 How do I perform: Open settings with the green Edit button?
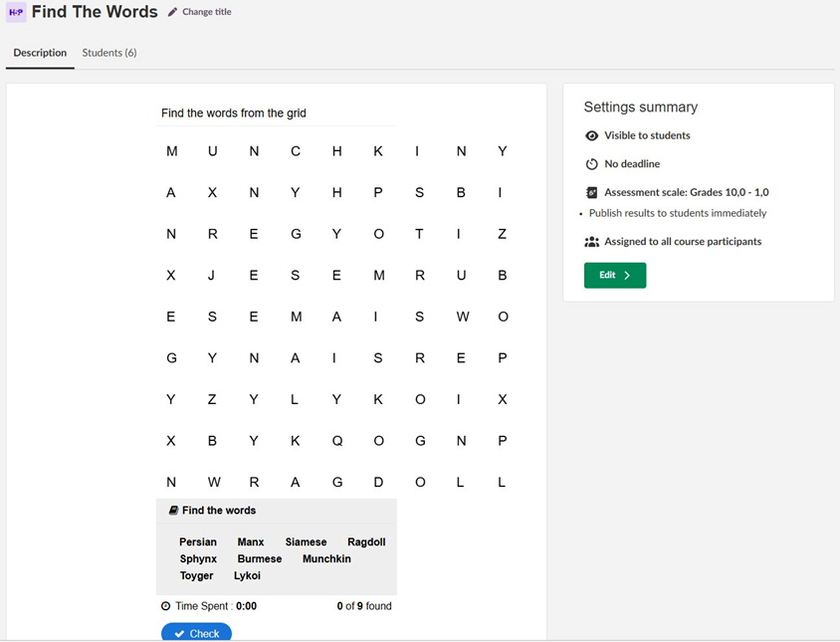click(x=615, y=276)
